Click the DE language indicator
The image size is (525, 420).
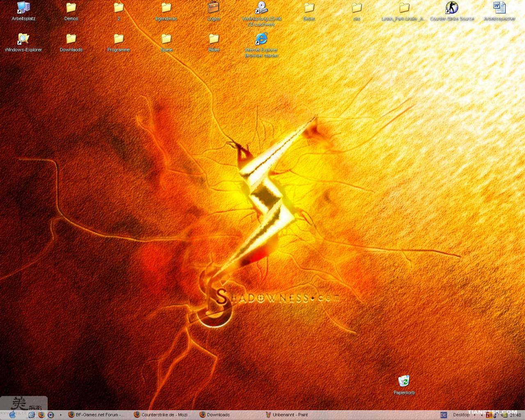[443, 415]
